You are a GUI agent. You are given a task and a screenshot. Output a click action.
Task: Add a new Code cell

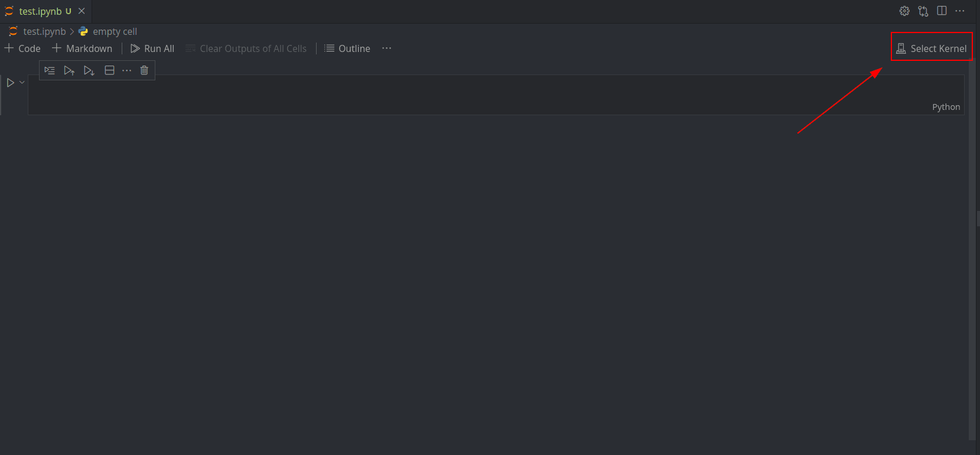click(22, 48)
